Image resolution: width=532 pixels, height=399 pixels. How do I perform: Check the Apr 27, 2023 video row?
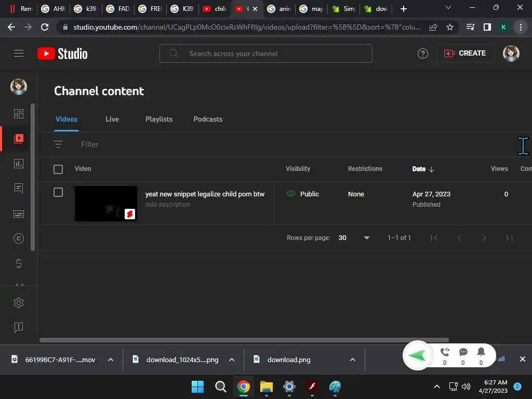point(58,192)
